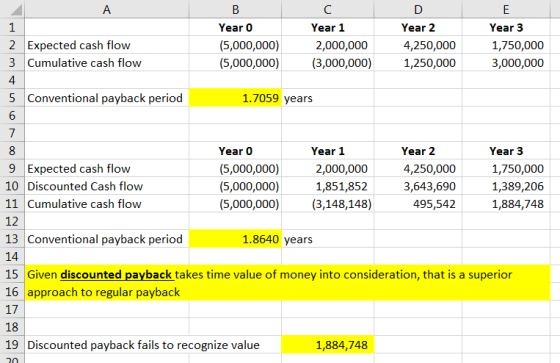560x363 pixels.
Task: Click the 'years' cell in row 13
Action: pos(328,239)
